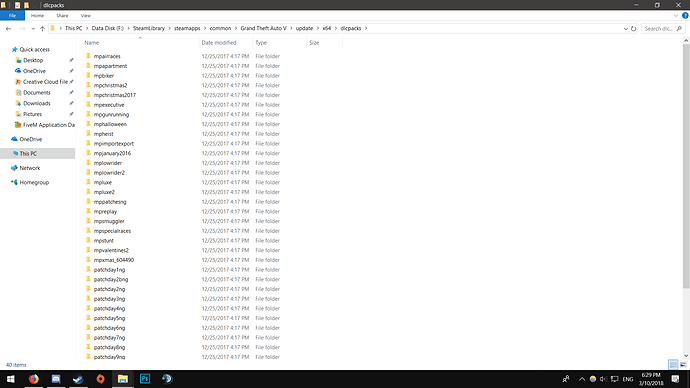Select the OneDrive entry under Quick access

[x=34, y=71]
